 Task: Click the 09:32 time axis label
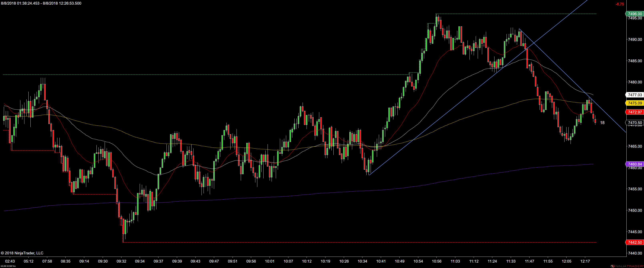[x=121, y=261]
